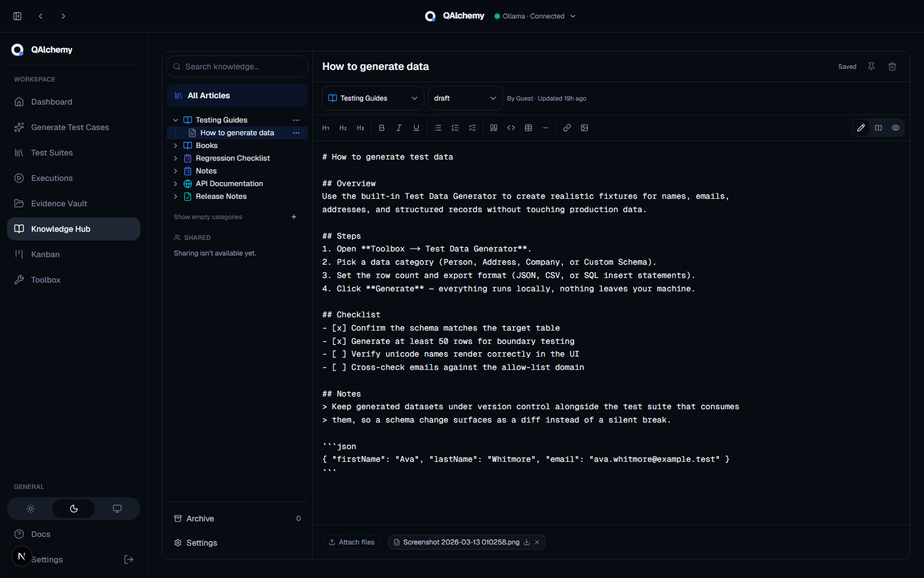924x578 pixels.
Task: Expand the Release Notes category
Action: coord(176,197)
